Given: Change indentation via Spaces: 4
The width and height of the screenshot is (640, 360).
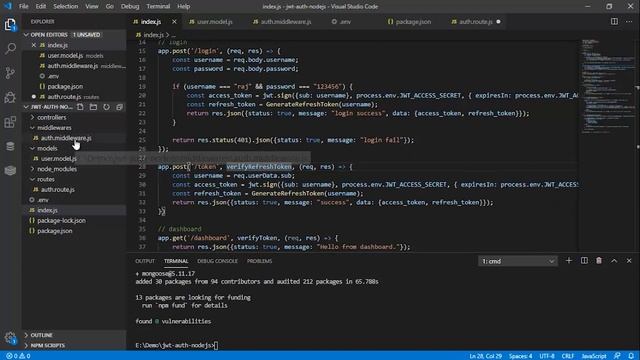Looking at the screenshot, I should pyautogui.click(x=520, y=356).
